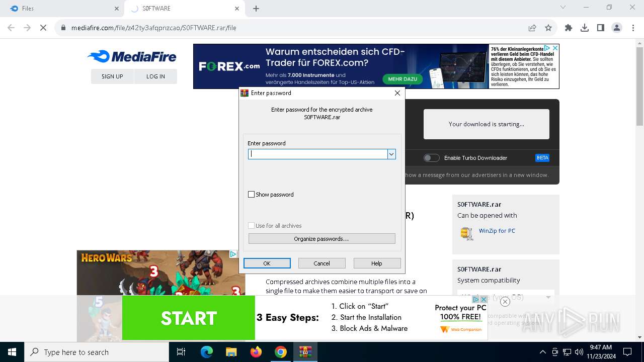Close the Enter password dialog
This screenshot has height=362, width=644.
397,93
